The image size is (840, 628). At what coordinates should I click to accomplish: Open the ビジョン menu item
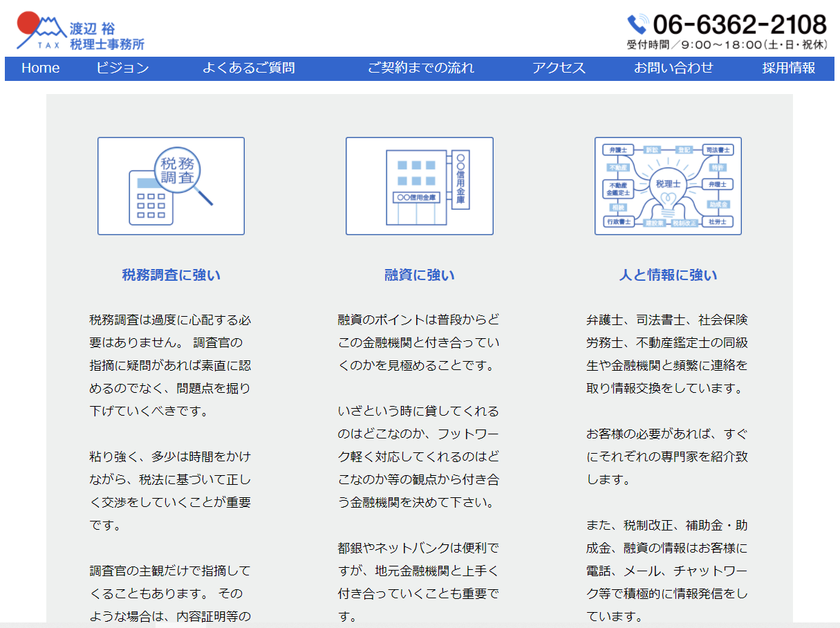click(x=122, y=68)
